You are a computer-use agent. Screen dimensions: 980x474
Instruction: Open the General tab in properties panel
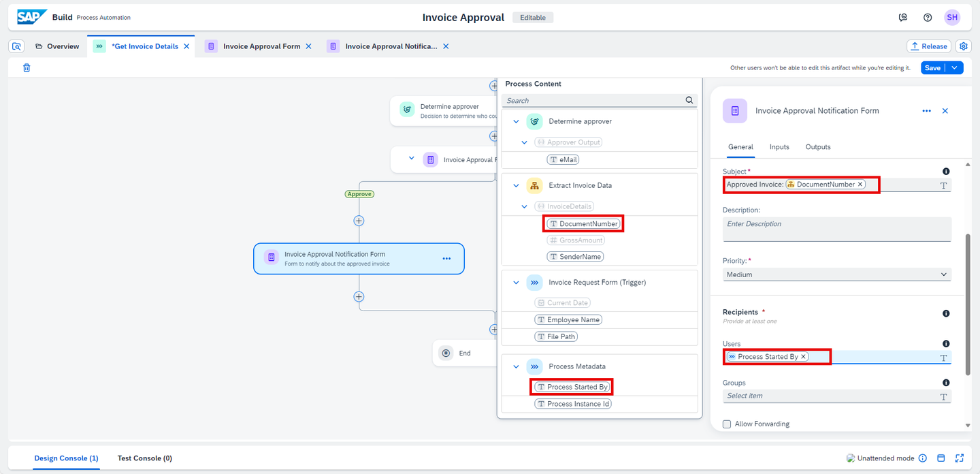click(x=740, y=147)
